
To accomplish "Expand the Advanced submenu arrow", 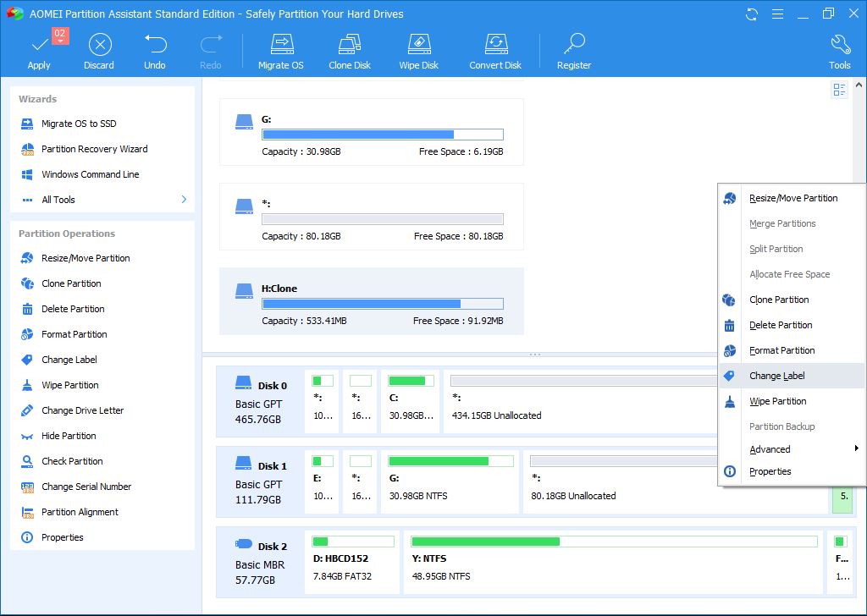I will [x=856, y=448].
